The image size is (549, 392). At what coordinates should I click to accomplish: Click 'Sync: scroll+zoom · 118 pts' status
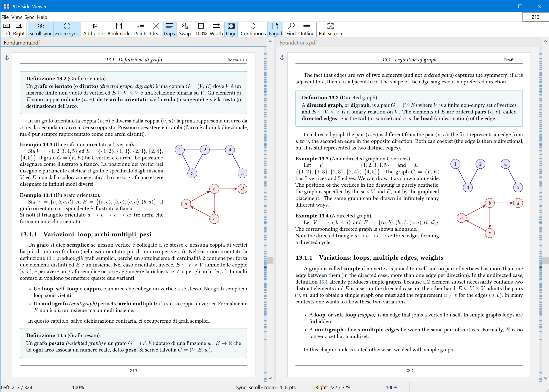tap(266, 387)
